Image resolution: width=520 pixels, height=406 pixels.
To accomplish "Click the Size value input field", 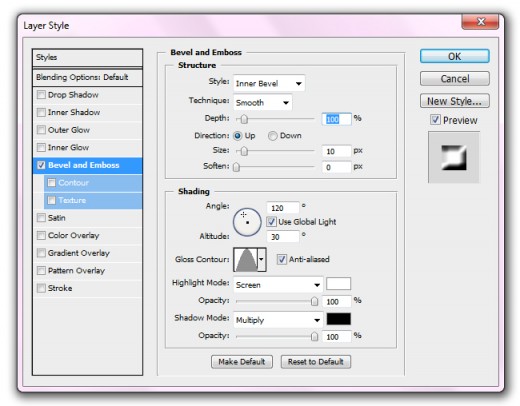I will coord(336,151).
